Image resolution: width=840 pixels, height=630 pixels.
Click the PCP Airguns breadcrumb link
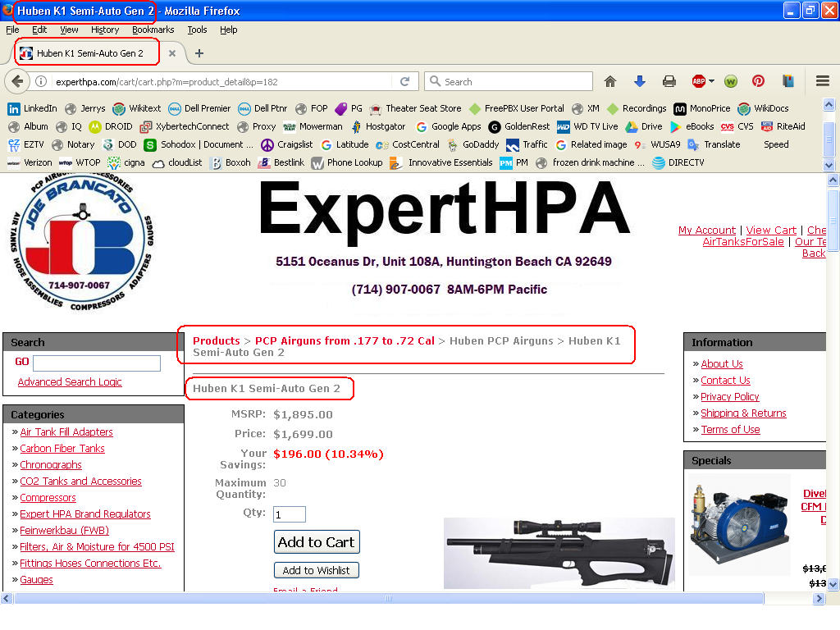coord(345,340)
